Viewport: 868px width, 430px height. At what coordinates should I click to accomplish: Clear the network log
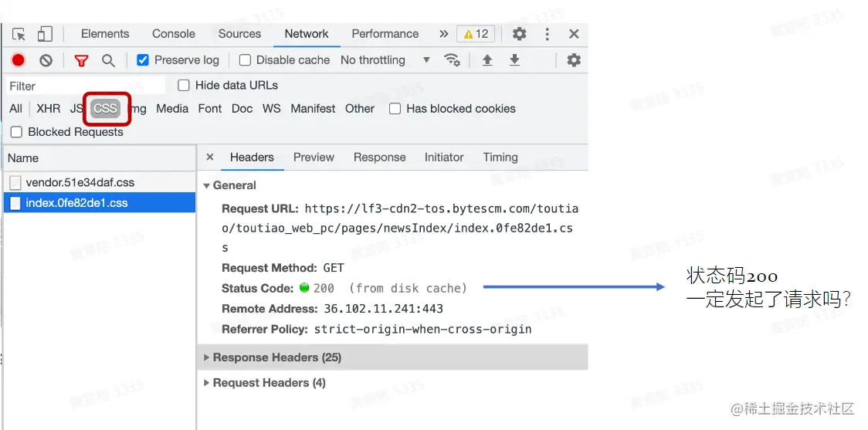pyautogui.click(x=46, y=60)
